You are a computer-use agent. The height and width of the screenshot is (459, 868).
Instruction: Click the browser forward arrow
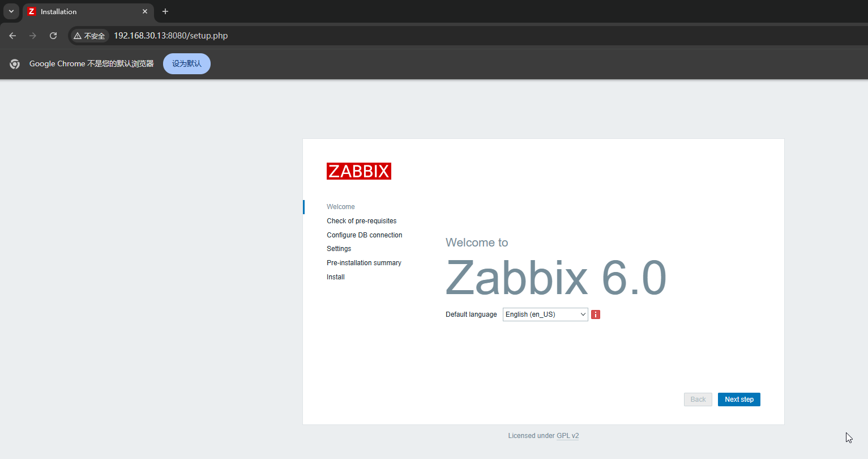(x=33, y=36)
